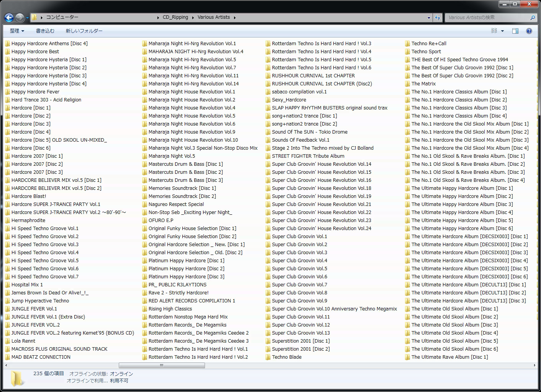Screen dimensions: 541x392
Task: Select folder icon of Maharaja Night Vol.5
Action: tap(144, 156)
